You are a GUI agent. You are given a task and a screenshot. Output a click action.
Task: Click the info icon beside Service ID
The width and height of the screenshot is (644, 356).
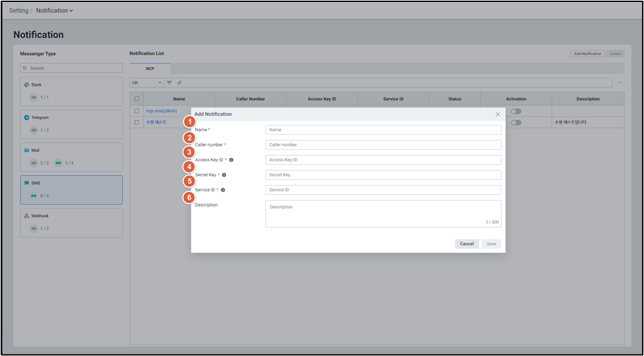(223, 190)
